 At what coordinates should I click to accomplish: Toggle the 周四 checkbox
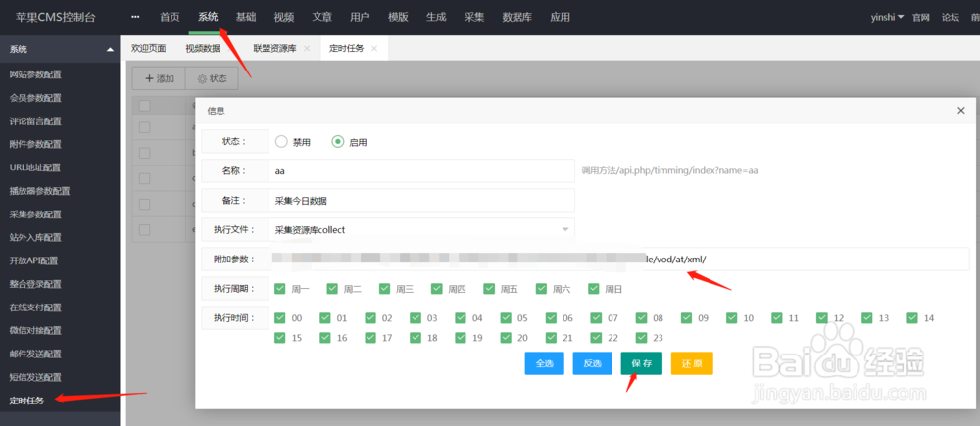pos(437,289)
